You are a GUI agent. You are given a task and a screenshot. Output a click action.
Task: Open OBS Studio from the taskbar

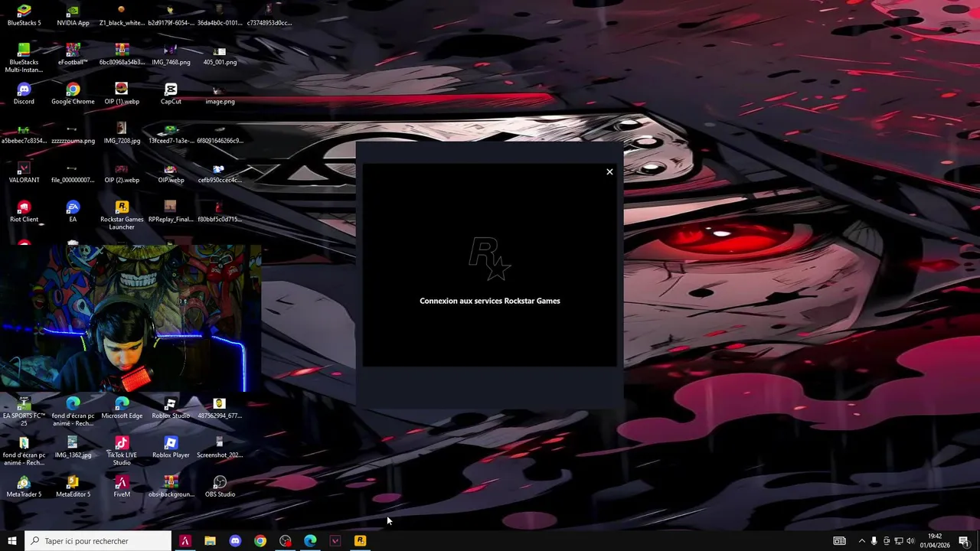click(x=286, y=541)
